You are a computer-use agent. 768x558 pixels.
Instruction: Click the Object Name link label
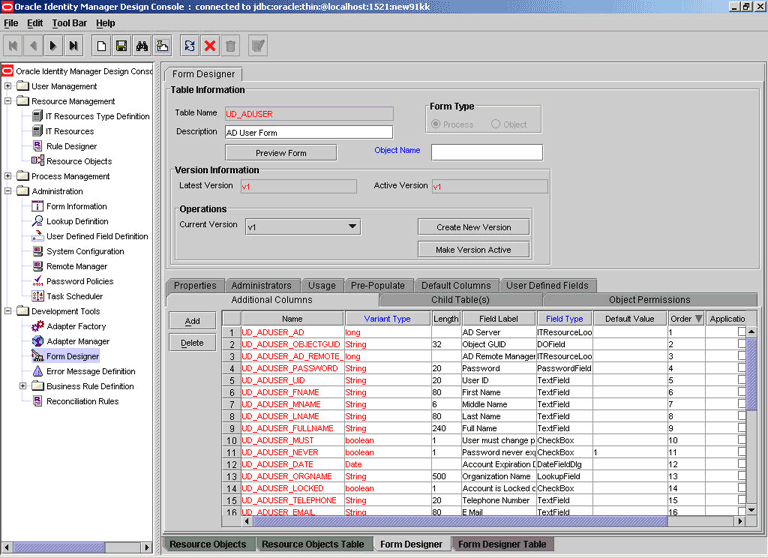click(397, 150)
